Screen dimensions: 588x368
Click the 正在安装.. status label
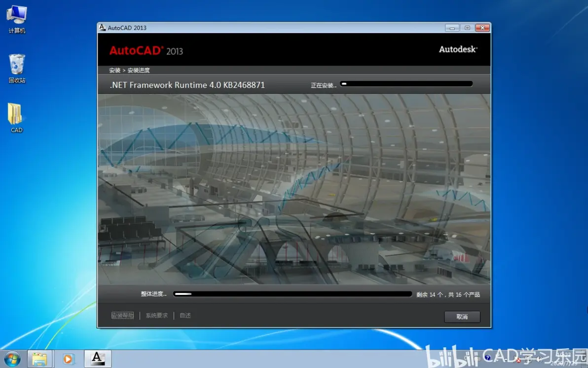coord(324,85)
